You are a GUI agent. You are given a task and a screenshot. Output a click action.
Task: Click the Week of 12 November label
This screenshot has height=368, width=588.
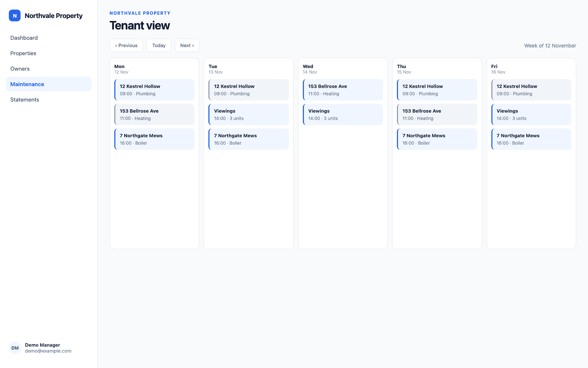550,46
